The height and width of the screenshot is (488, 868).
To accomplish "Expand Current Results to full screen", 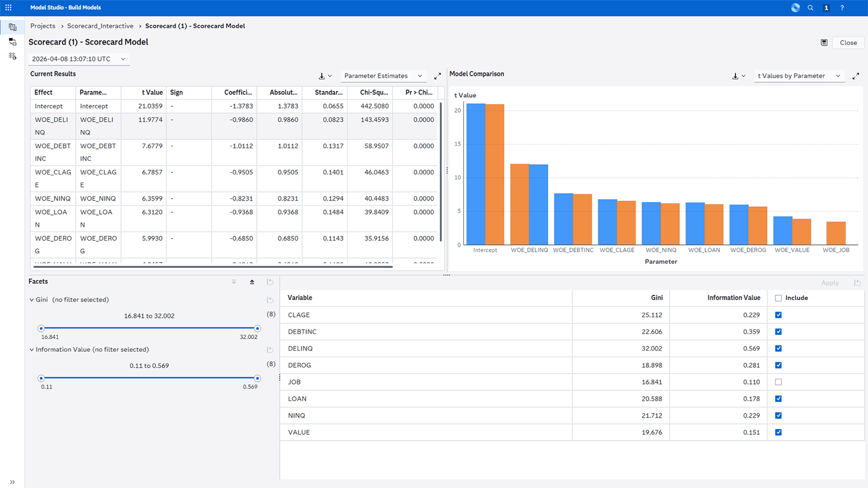I will [x=437, y=76].
